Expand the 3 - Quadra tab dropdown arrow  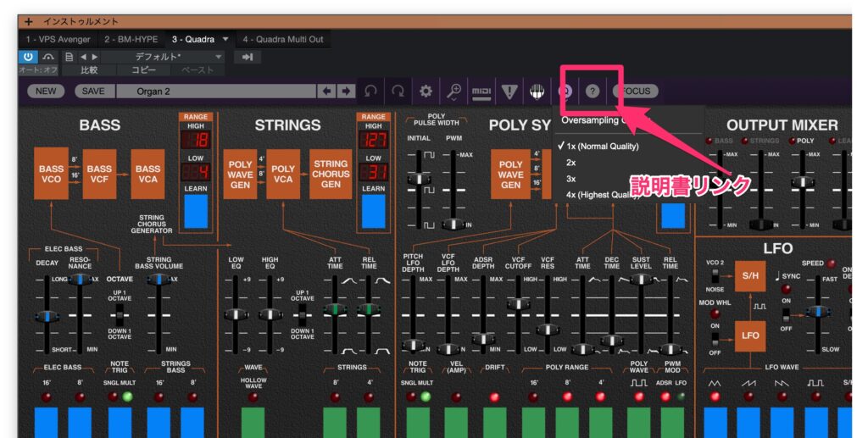[x=225, y=39]
